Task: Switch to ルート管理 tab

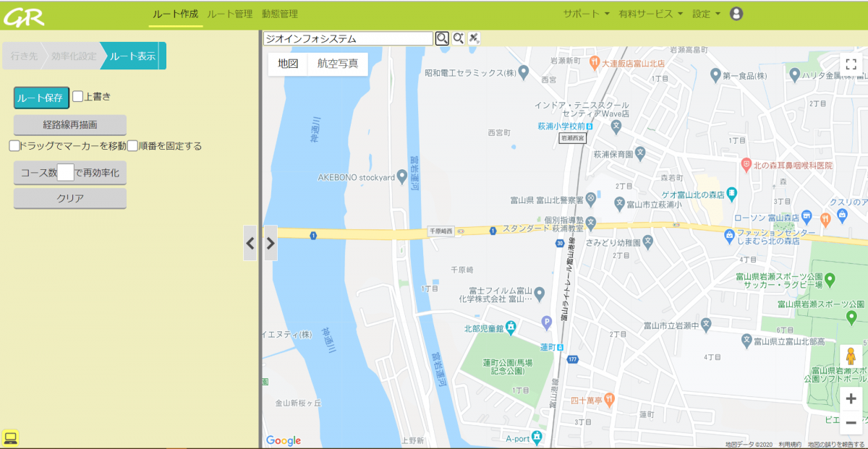Action: tap(230, 14)
